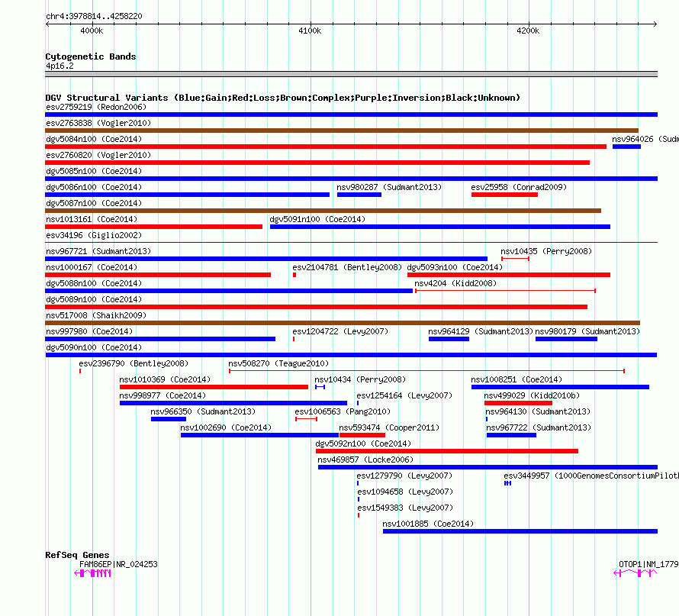The width and height of the screenshot is (679, 616).
Task: Click the dgv5084n100 (Coe2014) label
Action: pyautogui.click(x=94, y=139)
